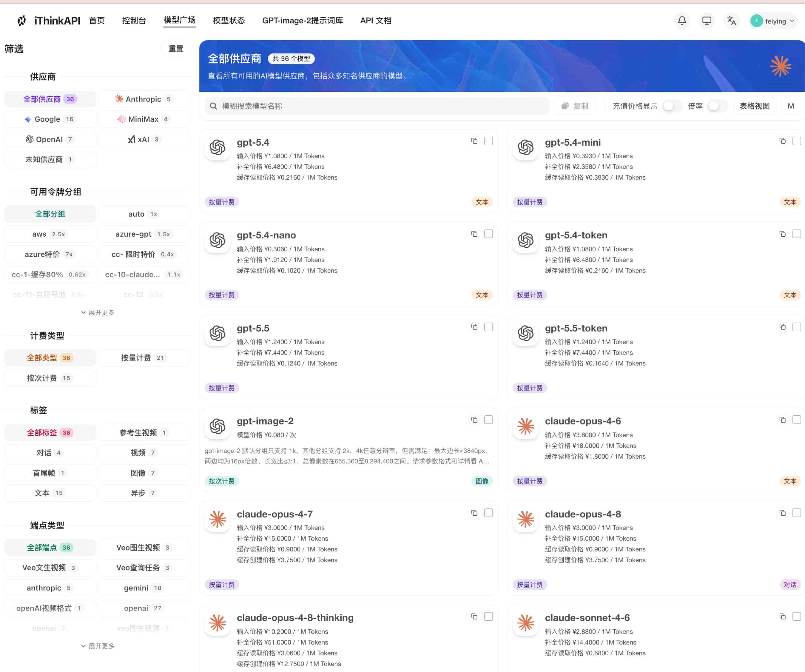Copy the claude-opus-4-8-thinking model name
This screenshot has width=805, height=672.
click(474, 616)
